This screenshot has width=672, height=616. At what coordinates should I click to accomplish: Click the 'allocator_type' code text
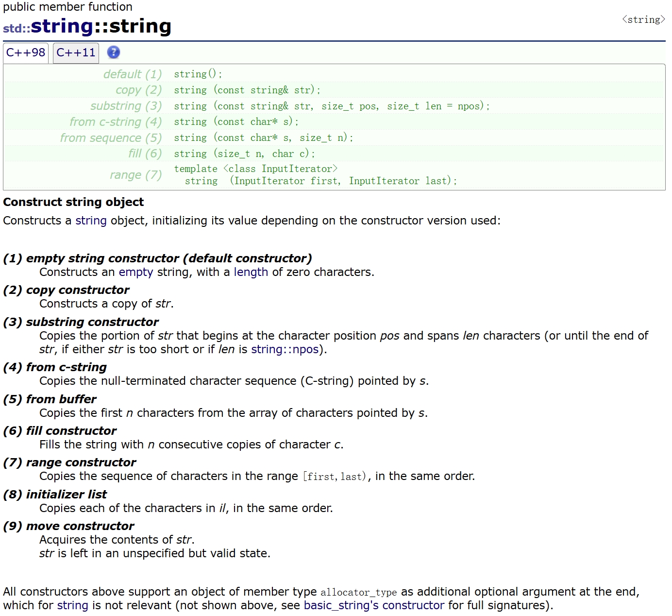(359, 592)
